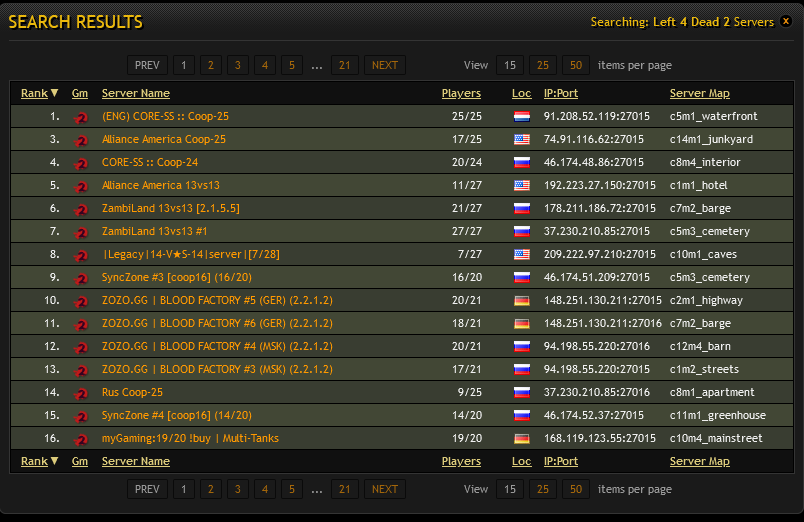Click the game icon beside myGaming Multi-Tanks server
The image size is (804, 522).
tap(81, 439)
